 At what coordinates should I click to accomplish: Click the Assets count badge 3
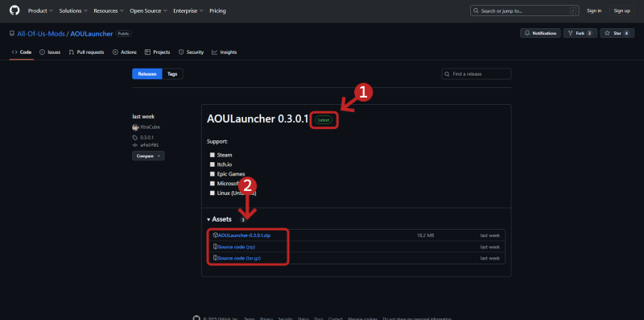pos(243,220)
